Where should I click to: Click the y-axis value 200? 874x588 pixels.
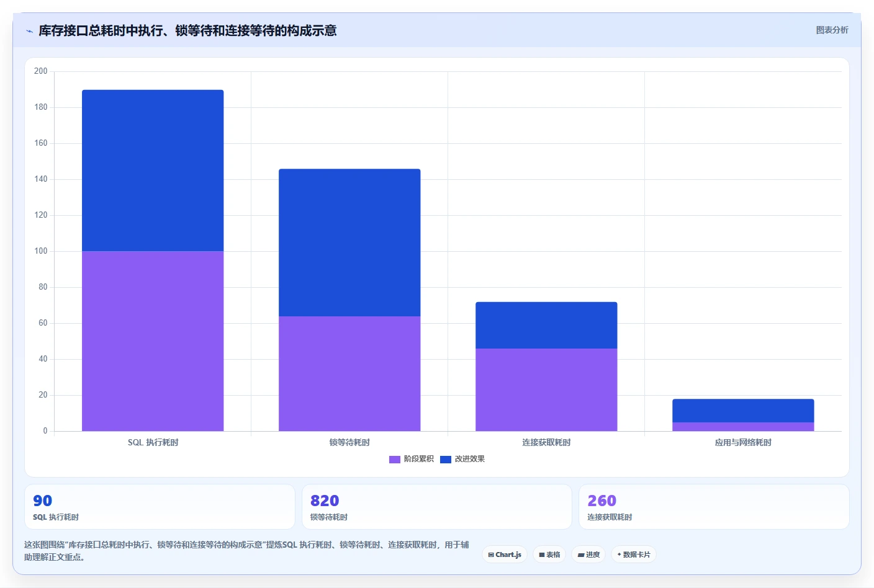tap(41, 71)
